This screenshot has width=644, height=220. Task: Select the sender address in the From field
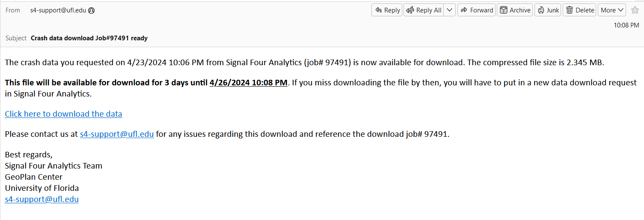point(58,10)
